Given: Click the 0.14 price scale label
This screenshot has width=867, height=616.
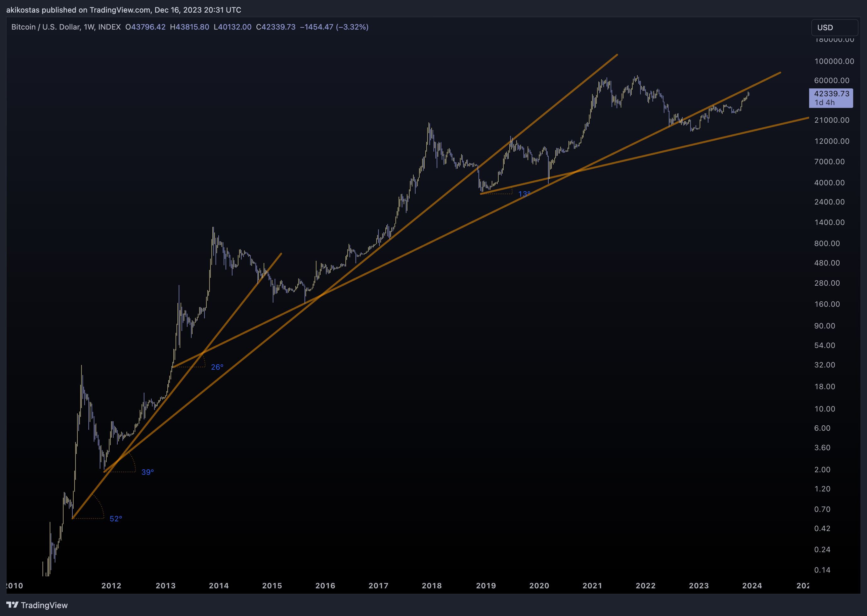Looking at the screenshot, I should click(x=822, y=570).
